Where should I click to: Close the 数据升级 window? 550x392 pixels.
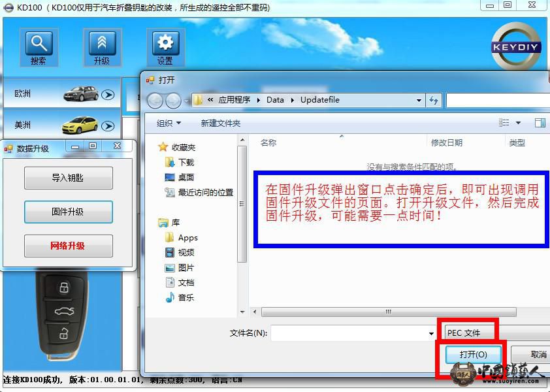pyautogui.click(x=117, y=146)
